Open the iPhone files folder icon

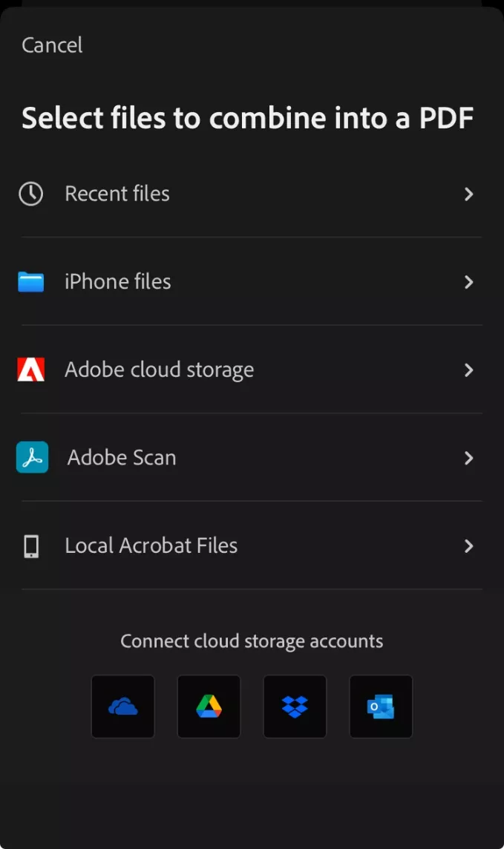pos(31,282)
